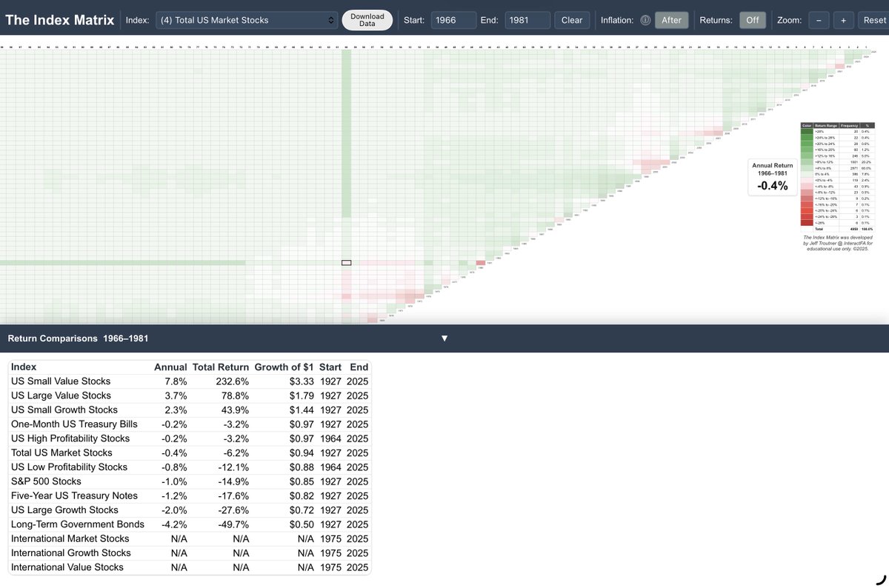This screenshot has height=588, width=889.
Task: Click the black-outlined selected matrix cell
Action: pyautogui.click(x=346, y=262)
